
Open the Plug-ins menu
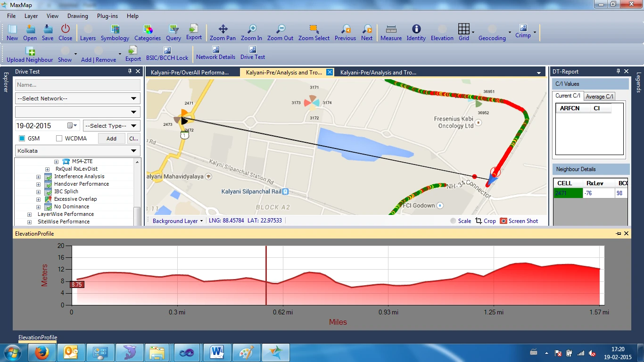coord(107,16)
